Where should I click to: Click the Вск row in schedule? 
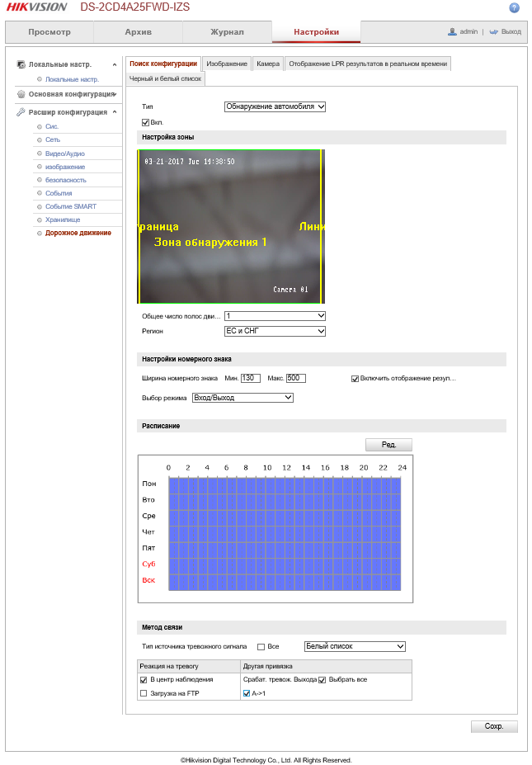click(x=285, y=581)
